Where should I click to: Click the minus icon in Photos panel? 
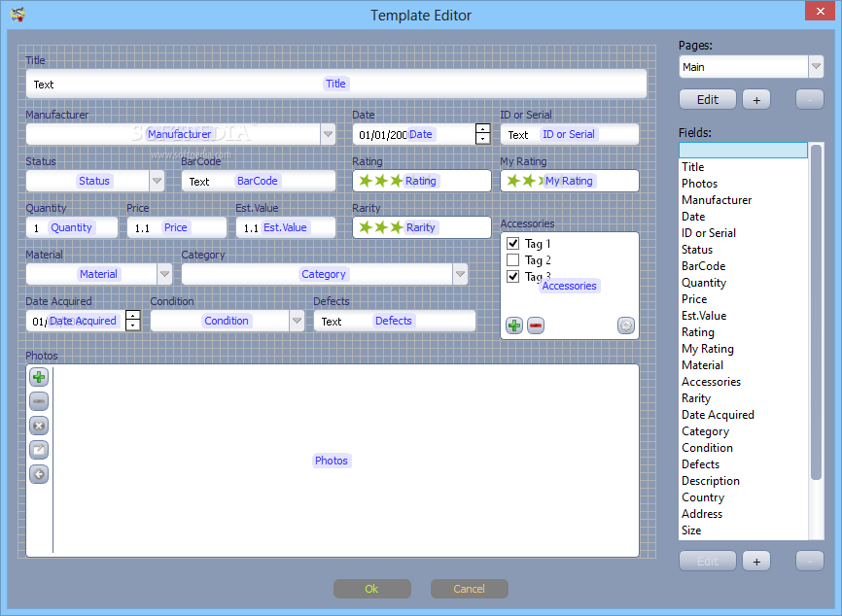[x=39, y=401]
